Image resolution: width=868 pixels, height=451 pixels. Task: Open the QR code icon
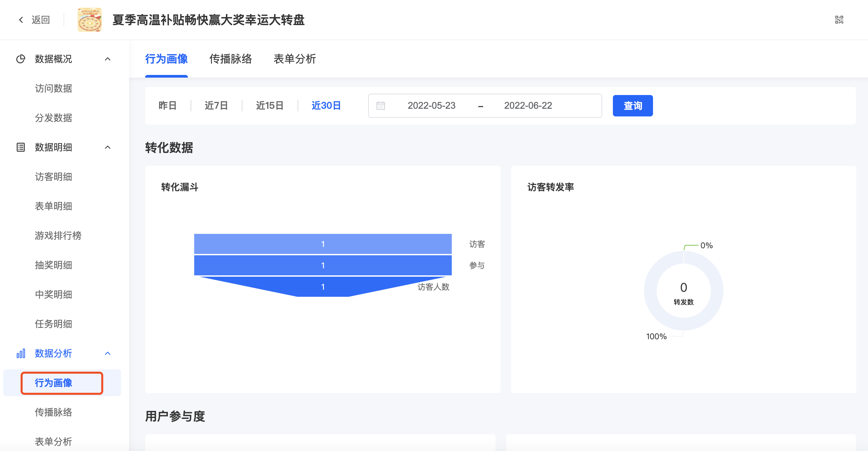click(x=839, y=19)
